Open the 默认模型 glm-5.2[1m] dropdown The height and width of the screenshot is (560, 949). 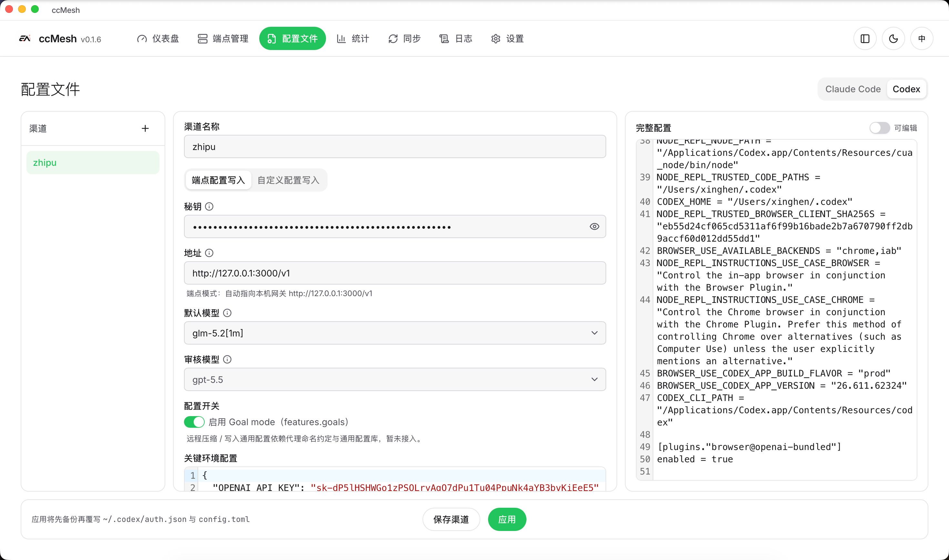tap(395, 333)
